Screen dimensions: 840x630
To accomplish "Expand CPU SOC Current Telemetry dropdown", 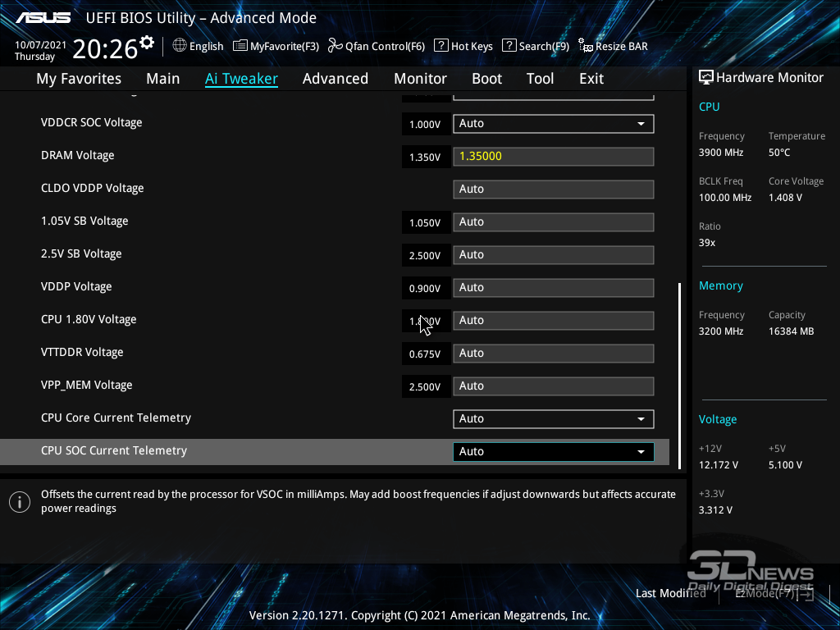I will (554, 452).
